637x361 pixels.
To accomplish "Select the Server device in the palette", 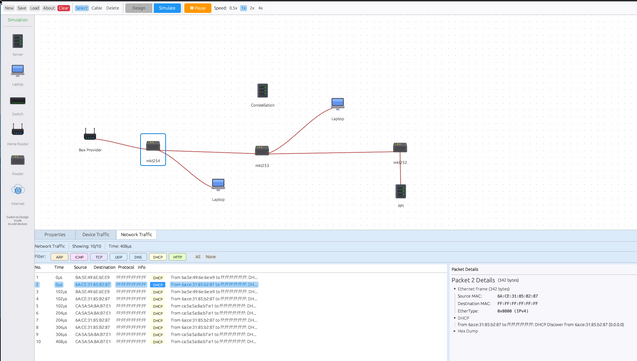I will click(17, 41).
